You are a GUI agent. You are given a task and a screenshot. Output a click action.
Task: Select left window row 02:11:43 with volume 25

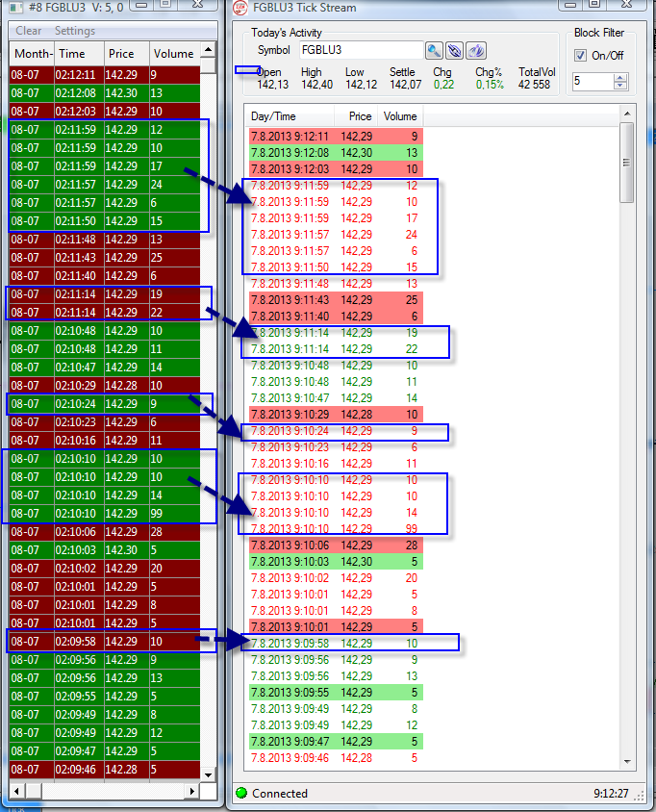click(x=105, y=258)
